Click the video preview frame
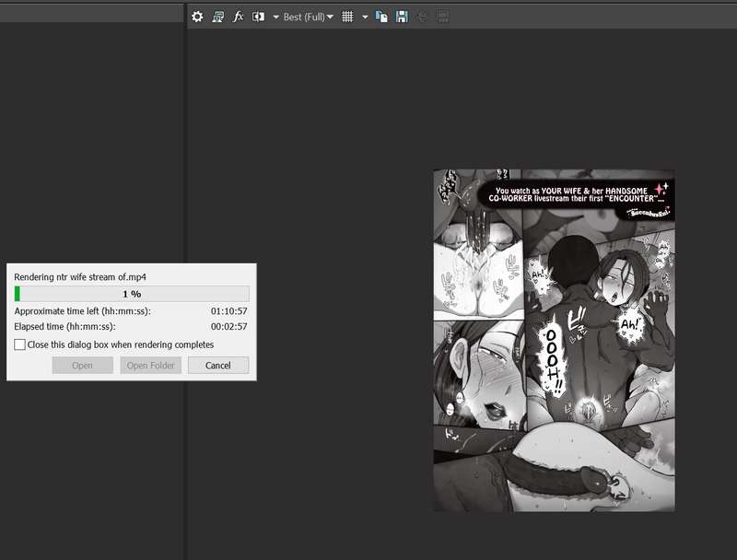This screenshot has width=737, height=560. [554, 341]
